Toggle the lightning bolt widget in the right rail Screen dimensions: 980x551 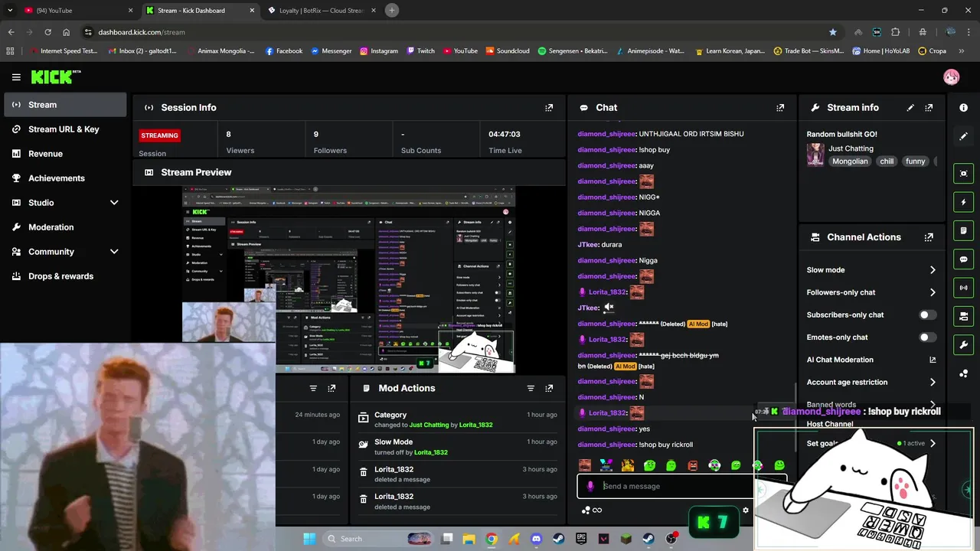(964, 202)
